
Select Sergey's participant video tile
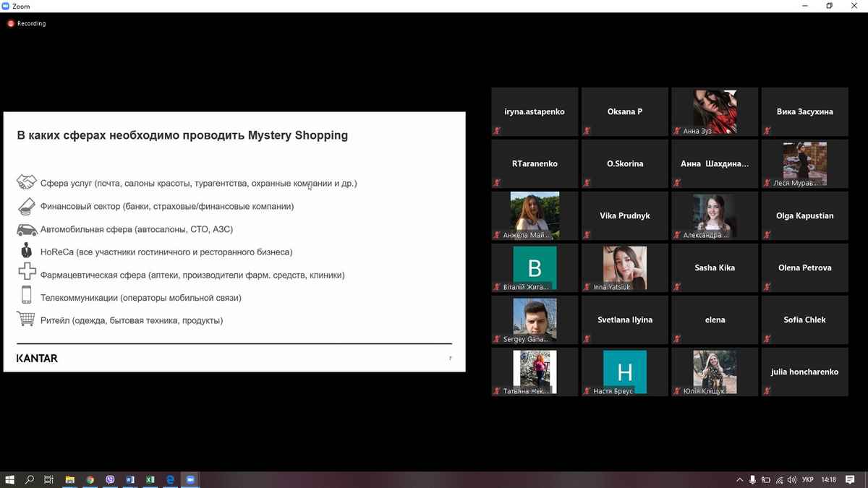click(x=535, y=319)
